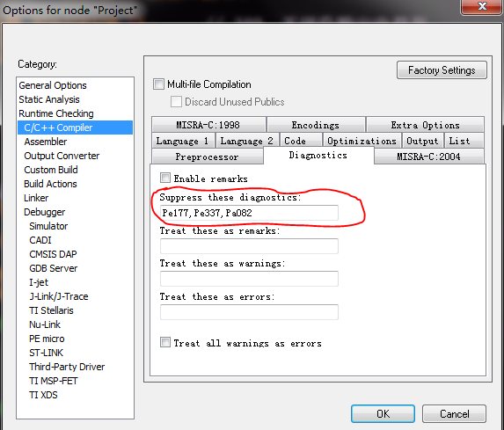Check Treat all warnings as errors
This screenshot has width=504, height=430.
[x=165, y=342]
